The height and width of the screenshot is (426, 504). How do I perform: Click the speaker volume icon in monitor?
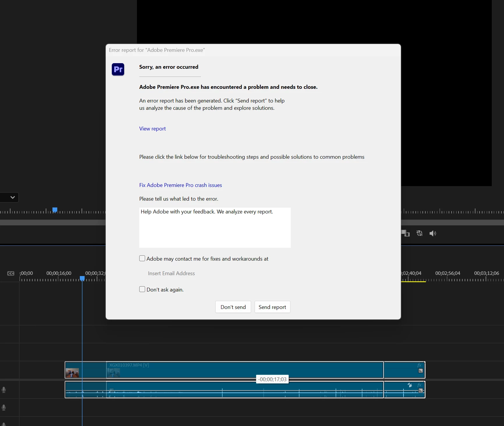click(433, 233)
